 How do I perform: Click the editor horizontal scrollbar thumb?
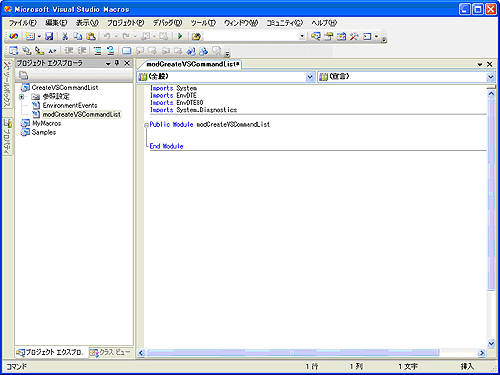tap(293, 353)
